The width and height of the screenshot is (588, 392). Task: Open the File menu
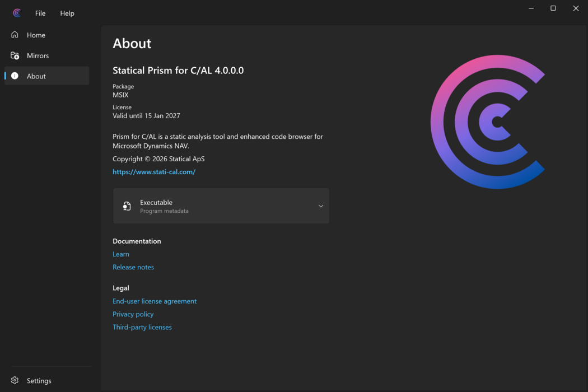click(x=40, y=13)
